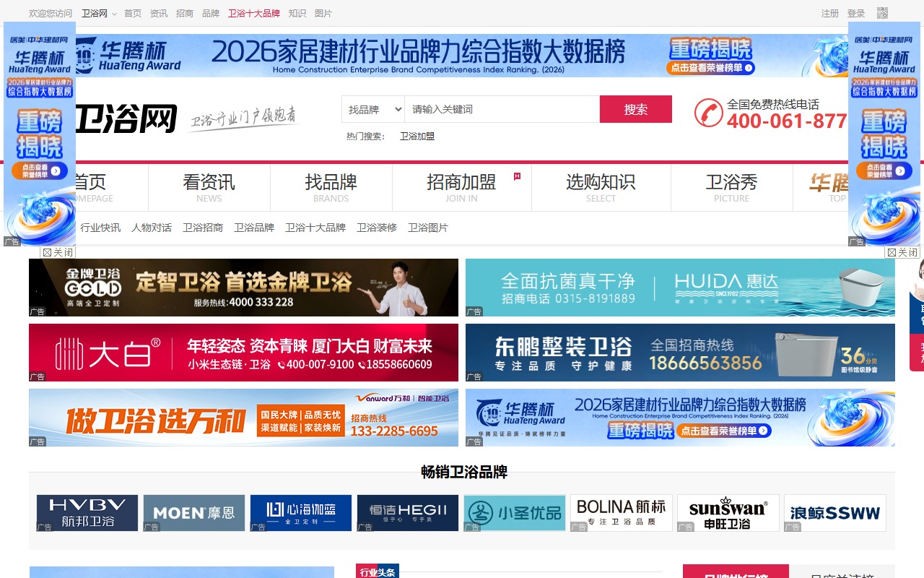Open the 心海伽蓝 brand logo
Image resolution: width=924 pixels, height=578 pixels.
(301, 513)
